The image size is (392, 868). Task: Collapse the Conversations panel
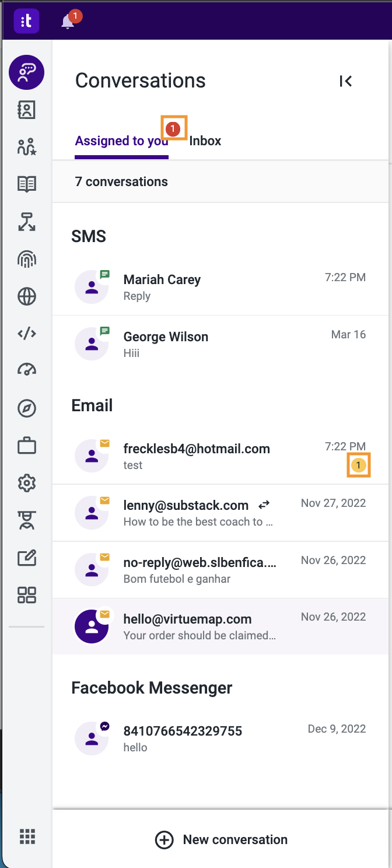346,81
